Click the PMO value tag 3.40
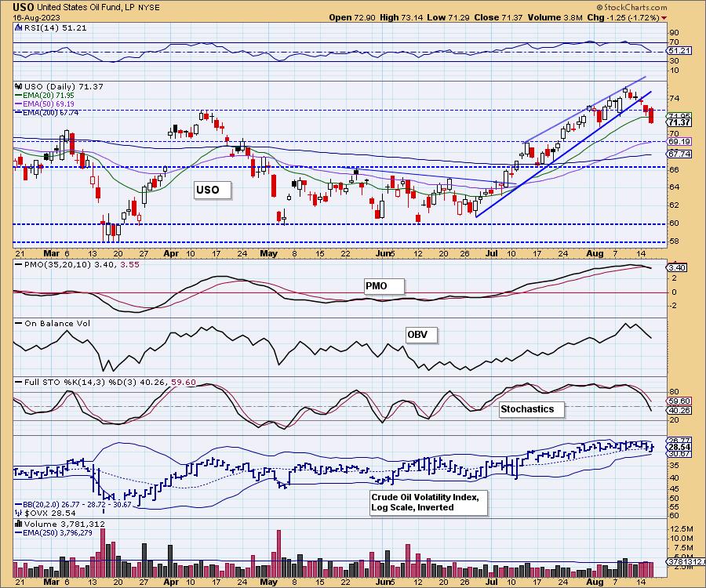Viewport: 706px width, 588px height. point(677,267)
